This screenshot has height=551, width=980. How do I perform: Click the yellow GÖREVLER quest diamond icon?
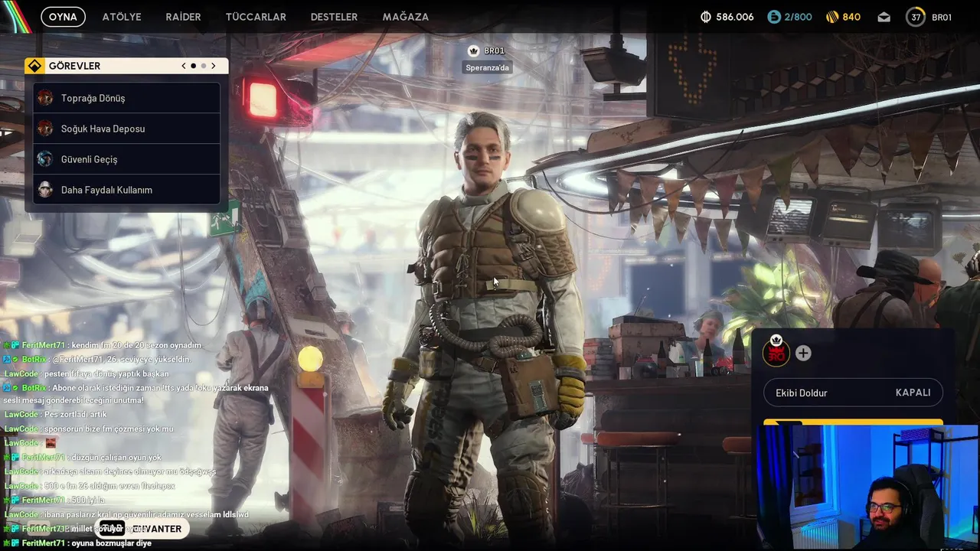pyautogui.click(x=34, y=66)
